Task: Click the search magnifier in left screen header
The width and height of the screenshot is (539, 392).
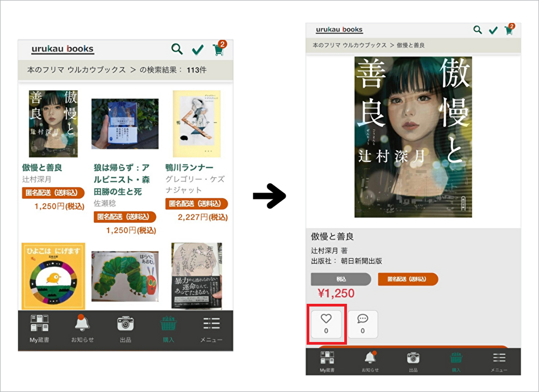Action: pos(177,49)
